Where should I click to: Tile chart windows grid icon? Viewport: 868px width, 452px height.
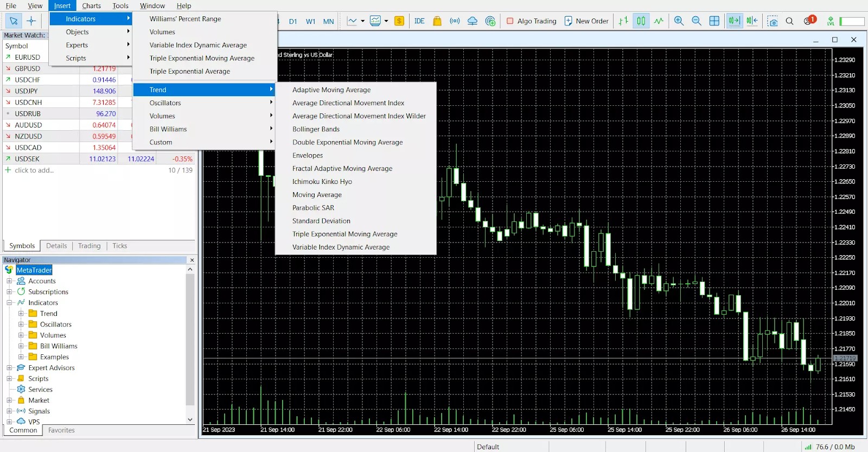point(714,21)
